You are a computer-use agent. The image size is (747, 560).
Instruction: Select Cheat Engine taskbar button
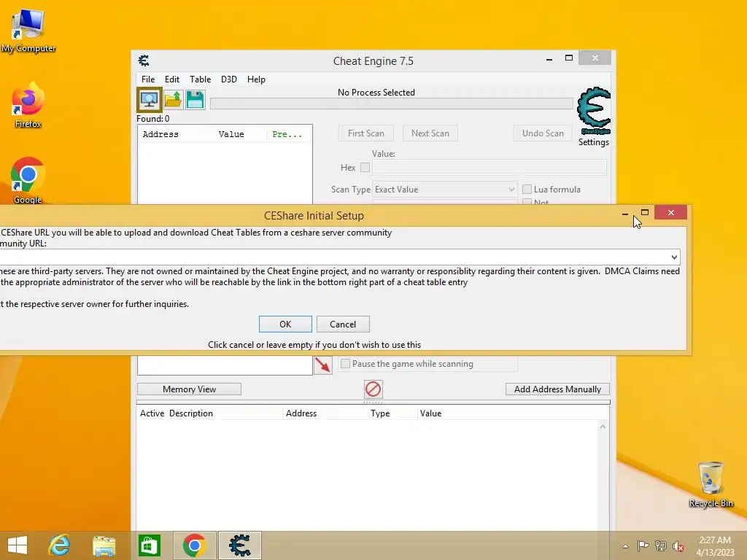point(239,545)
